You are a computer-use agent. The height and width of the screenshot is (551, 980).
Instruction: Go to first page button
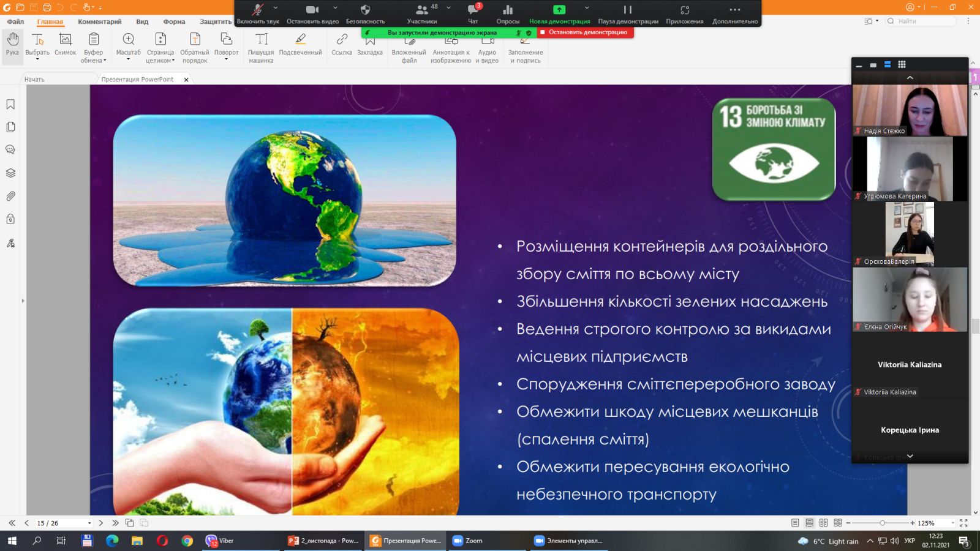[x=12, y=523]
